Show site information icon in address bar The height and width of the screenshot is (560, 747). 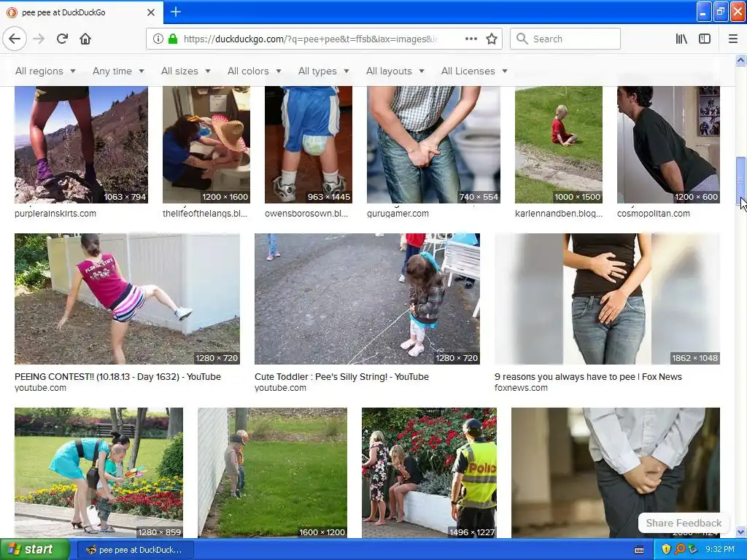click(158, 39)
